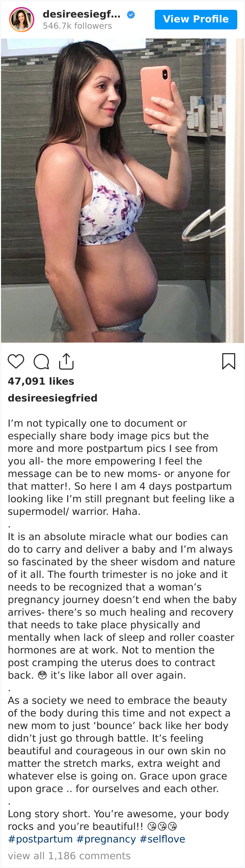Like the post using the heart icon
Image resolution: width=245 pixels, height=868 pixels.
point(16,362)
